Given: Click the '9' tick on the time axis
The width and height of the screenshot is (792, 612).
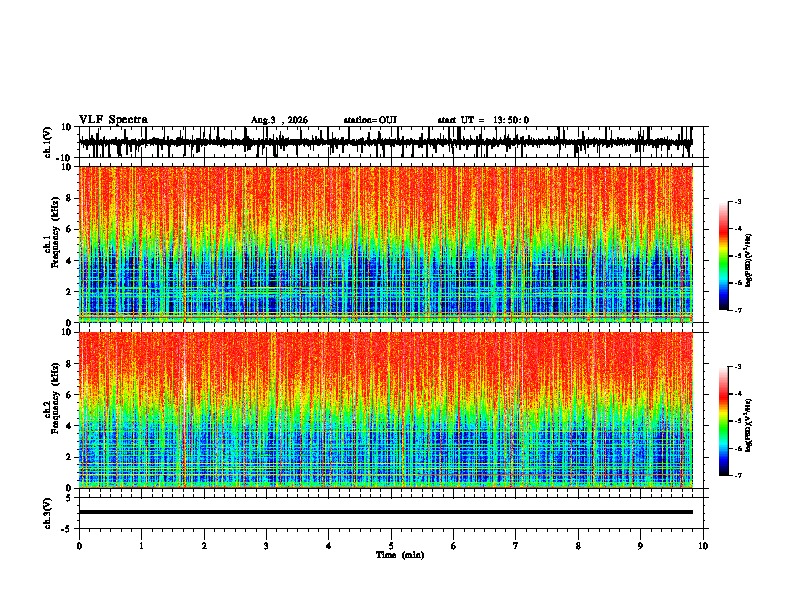Looking at the screenshot, I should coord(640,546).
